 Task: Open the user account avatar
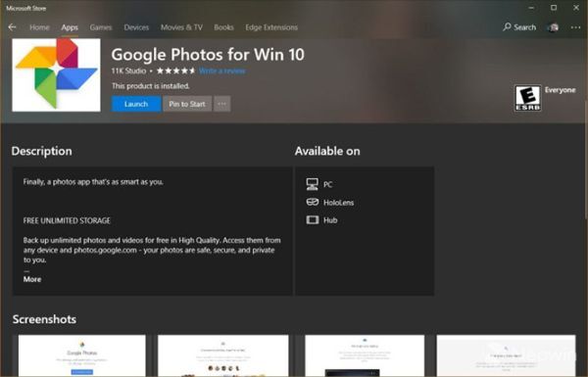click(553, 27)
